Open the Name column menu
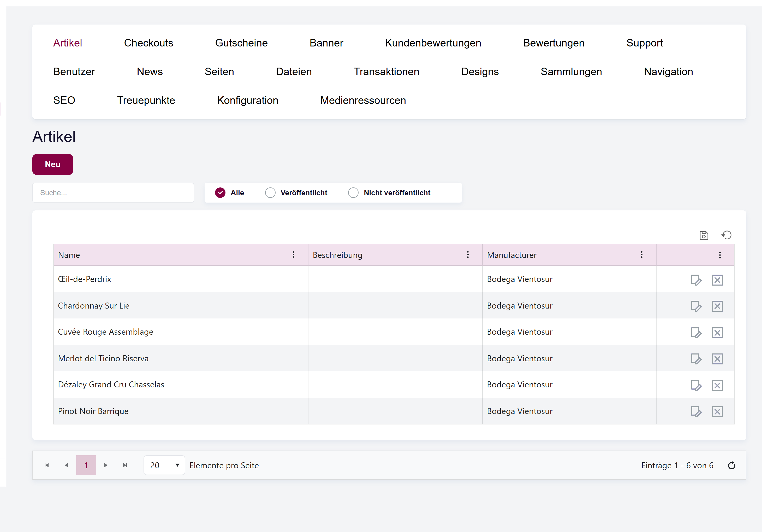762x532 pixels. (293, 255)
